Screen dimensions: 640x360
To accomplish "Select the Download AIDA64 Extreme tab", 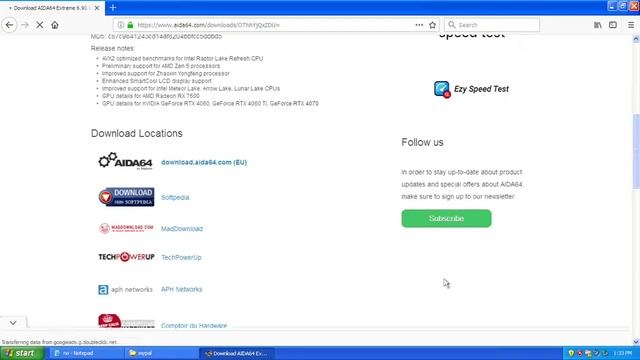I will [51, 8].
